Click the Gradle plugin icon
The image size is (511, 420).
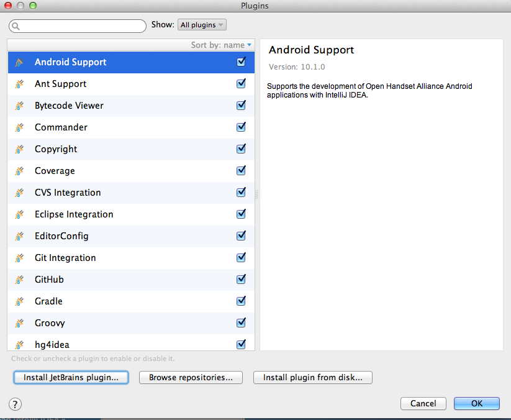[19, 301]
